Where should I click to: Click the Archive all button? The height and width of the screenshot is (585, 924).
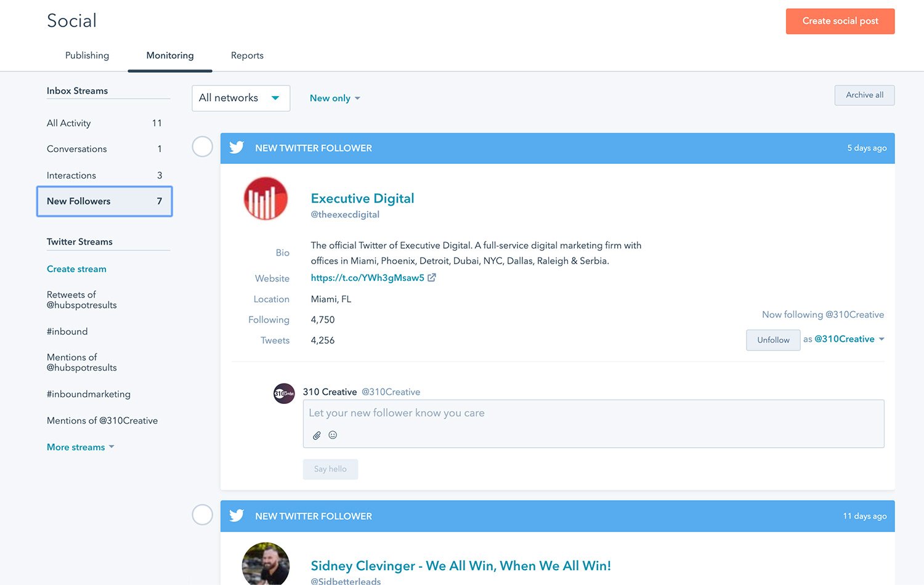click(864, 95)
